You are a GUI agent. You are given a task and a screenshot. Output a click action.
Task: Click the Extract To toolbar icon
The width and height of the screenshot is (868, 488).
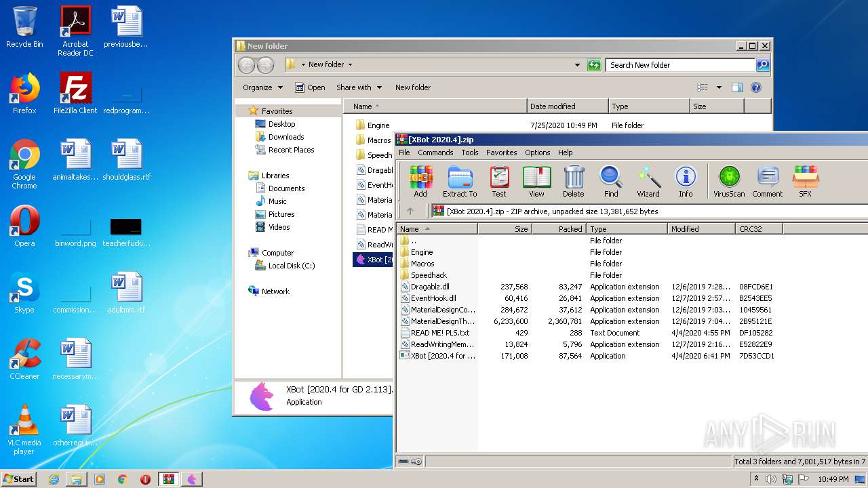460,181
